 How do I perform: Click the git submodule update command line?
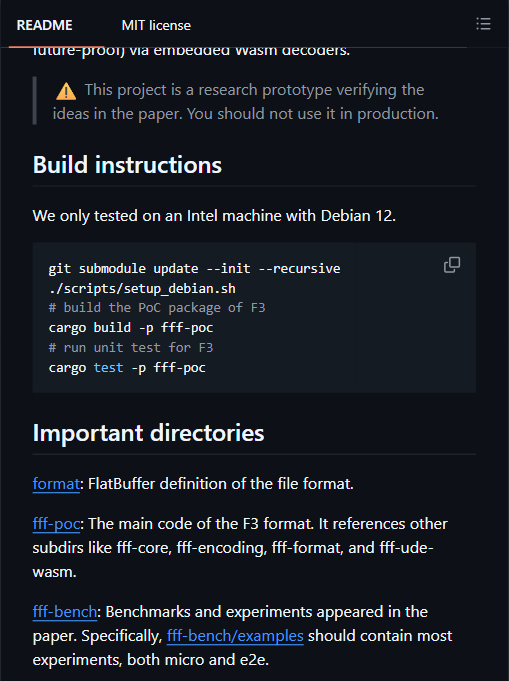coord(194,268)
